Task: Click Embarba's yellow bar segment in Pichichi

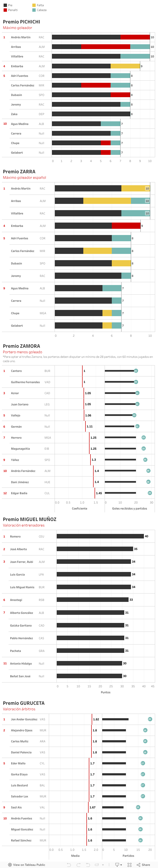Action: point(125,66)
